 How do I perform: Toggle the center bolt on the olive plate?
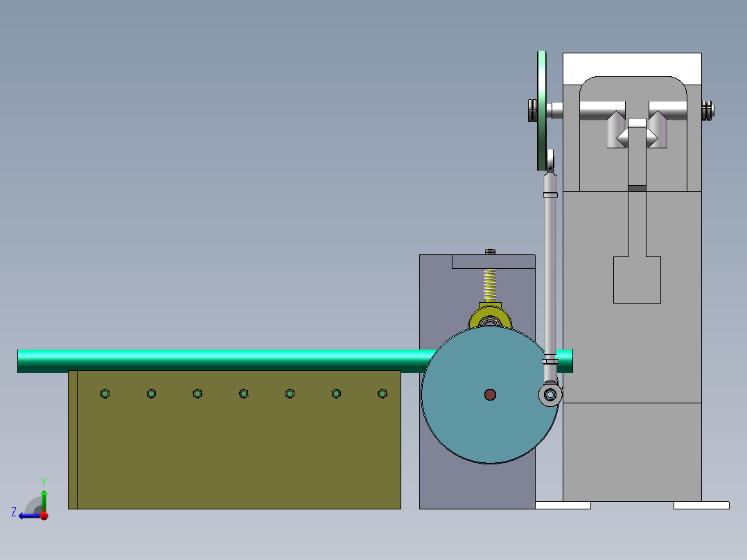[x=243, y=393]
